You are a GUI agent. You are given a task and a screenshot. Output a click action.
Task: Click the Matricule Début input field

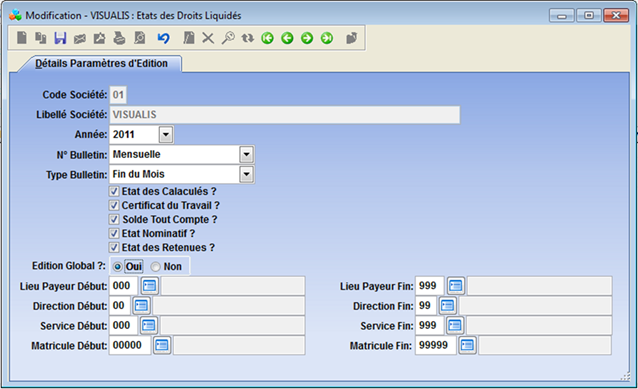point(130,345)
